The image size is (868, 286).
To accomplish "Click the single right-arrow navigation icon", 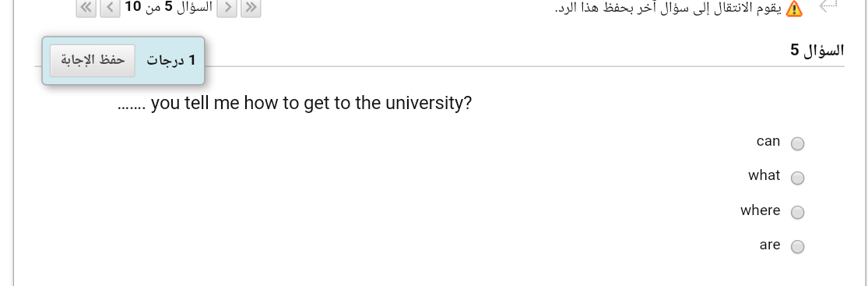I will (x=227, y=8).
